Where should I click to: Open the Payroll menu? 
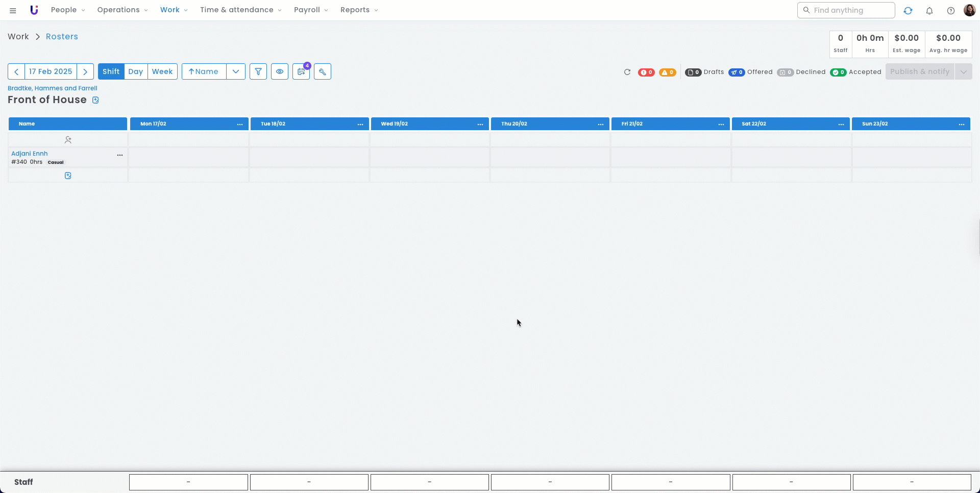point(311,10)
